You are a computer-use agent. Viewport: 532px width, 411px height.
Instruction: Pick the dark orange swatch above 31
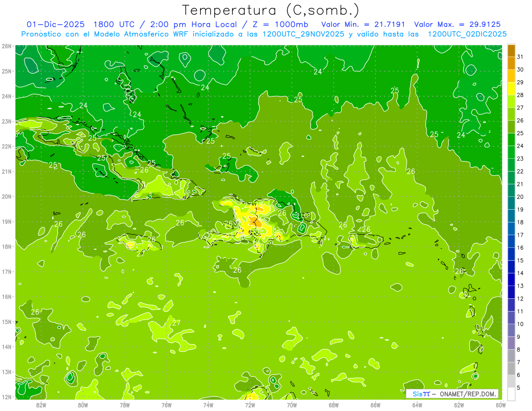[512, 51]
